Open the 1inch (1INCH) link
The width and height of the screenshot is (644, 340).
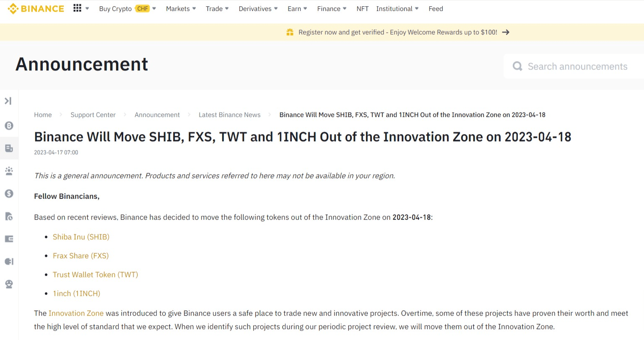click(x=76, y=293)
